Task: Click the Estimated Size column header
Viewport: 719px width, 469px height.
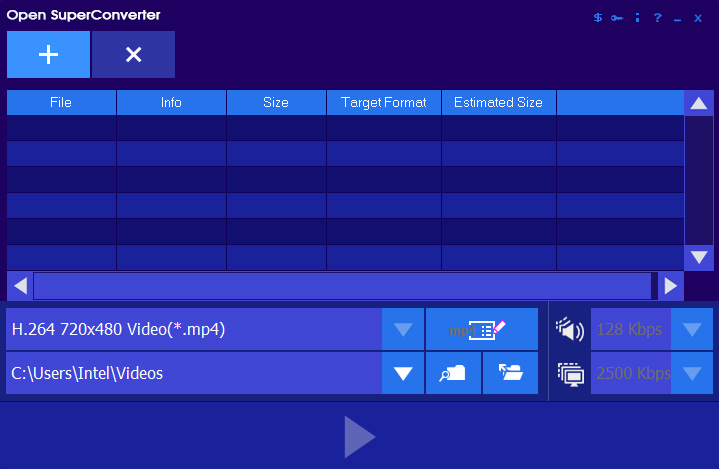Action: click(x=498, y=102)
